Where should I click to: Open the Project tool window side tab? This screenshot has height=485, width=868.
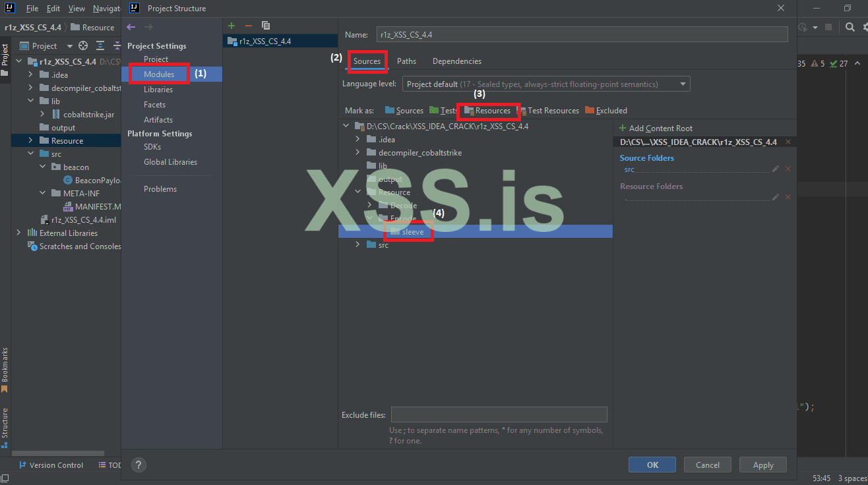point(5,59)
